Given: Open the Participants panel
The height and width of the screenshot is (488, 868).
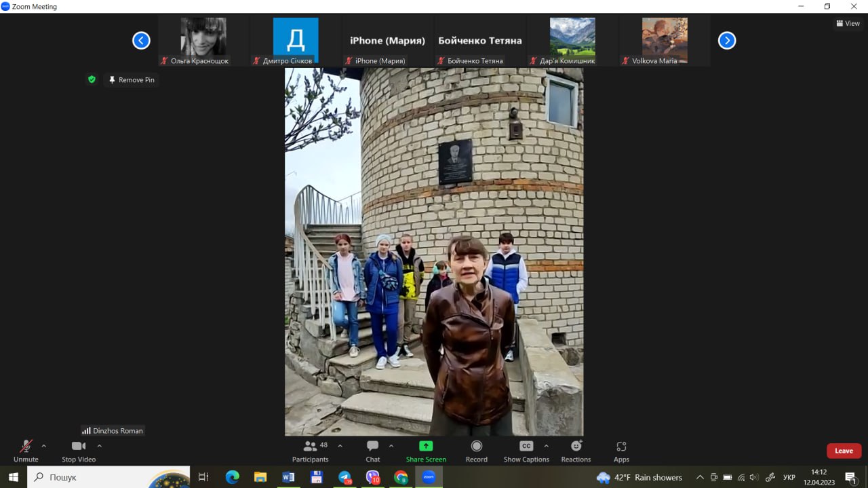Looking at the screenshot, I should coord(311,451).
